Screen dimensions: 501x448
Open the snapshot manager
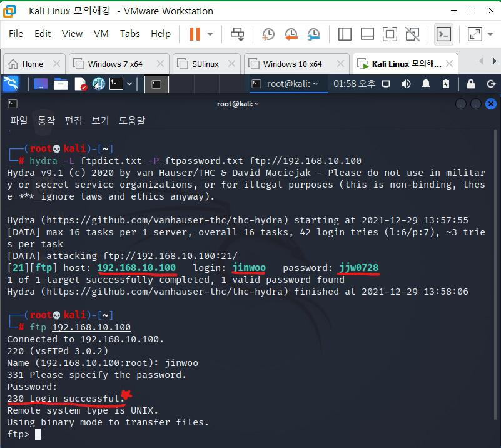click(314, 34)
